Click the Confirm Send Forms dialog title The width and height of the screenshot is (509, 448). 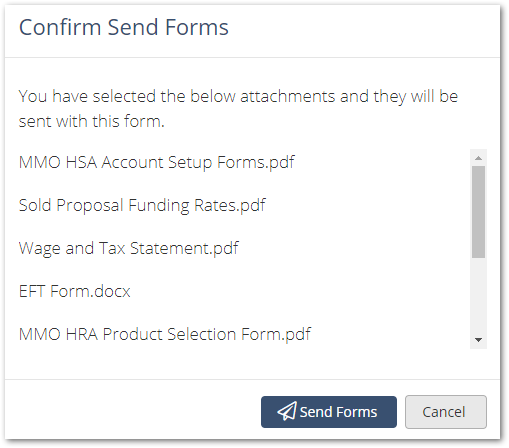124,27
